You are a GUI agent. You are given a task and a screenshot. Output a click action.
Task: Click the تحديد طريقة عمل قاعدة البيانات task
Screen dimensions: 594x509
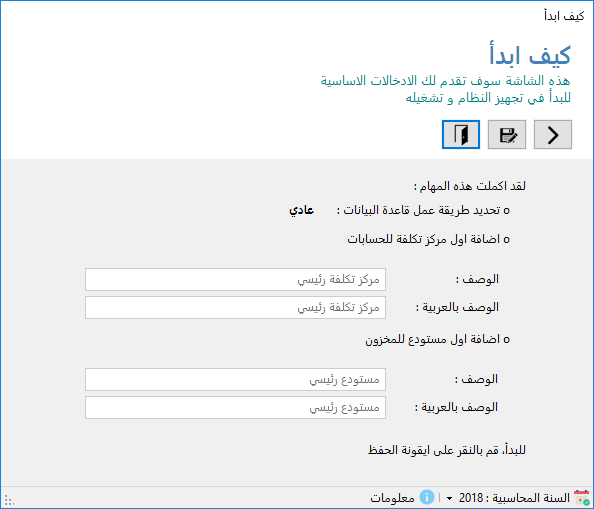[x=423, y=210]
